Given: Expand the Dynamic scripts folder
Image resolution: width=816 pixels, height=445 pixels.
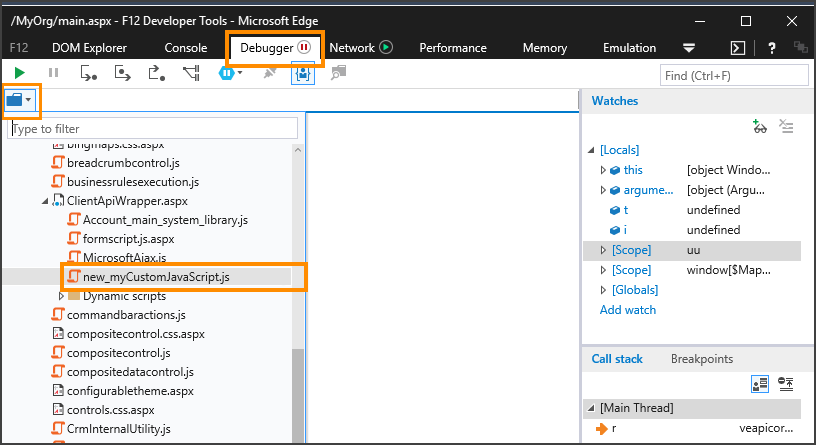Looking at the screenshot, I should (61, 296).
